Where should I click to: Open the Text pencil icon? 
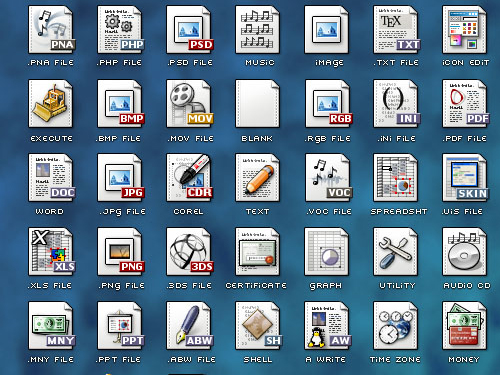[257, 177]
